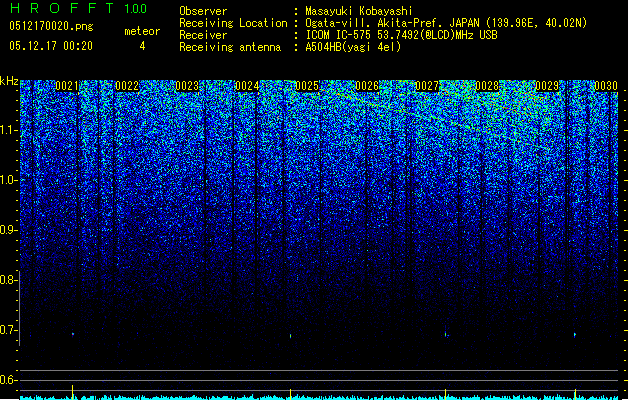
Task: Select the 0512170020.png file name
Action: point(51,26)
